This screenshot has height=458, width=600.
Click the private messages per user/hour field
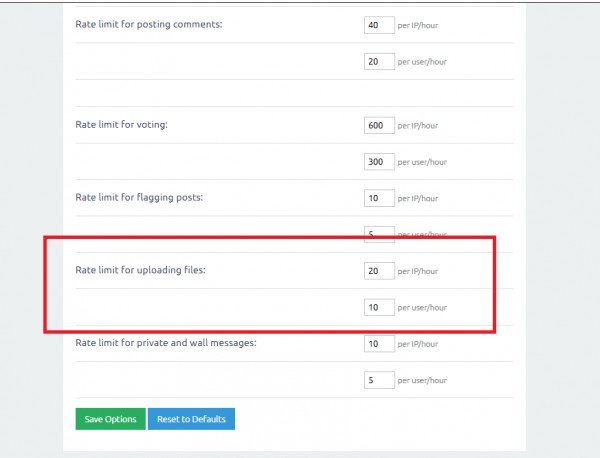(x=379, y=380)
